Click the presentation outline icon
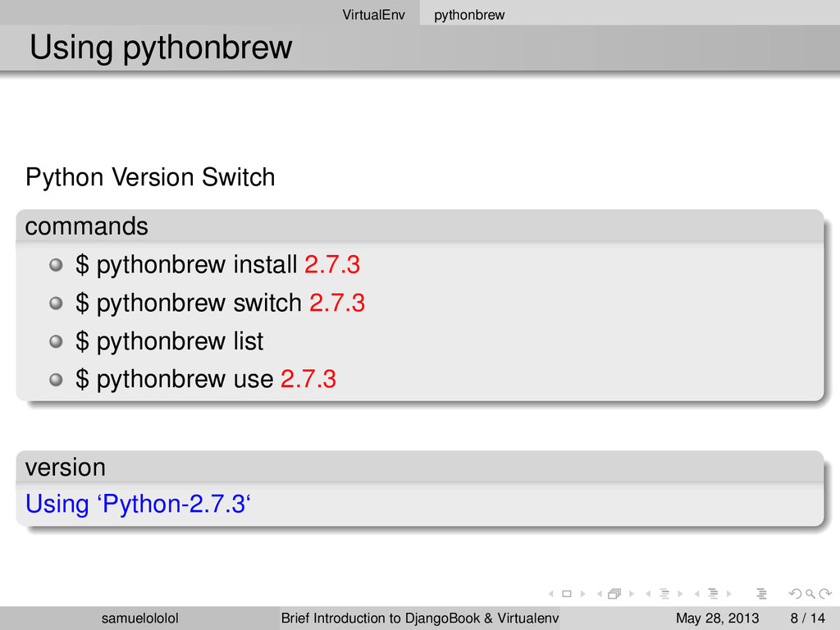This screenshot has width=840, height=630. click(761, 594)
